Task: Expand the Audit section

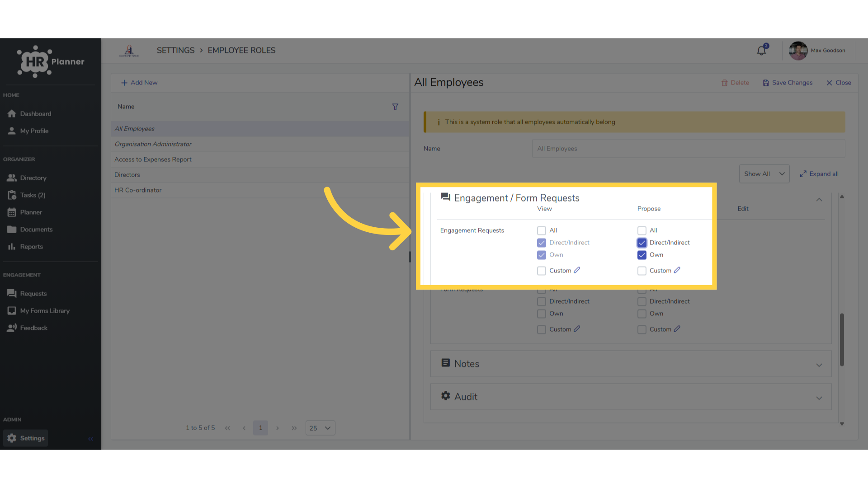Action: (631, 397)
